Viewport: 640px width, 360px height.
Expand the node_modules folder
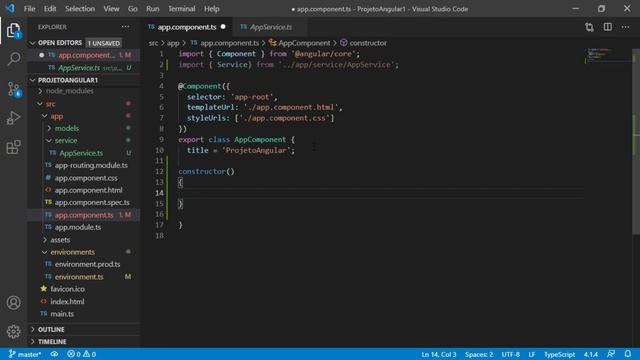69,91
